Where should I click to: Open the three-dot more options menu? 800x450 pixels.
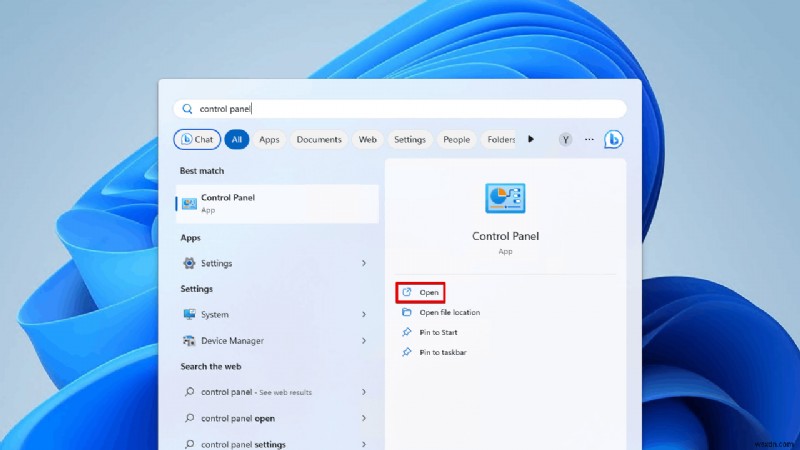[x=589, y=139]
